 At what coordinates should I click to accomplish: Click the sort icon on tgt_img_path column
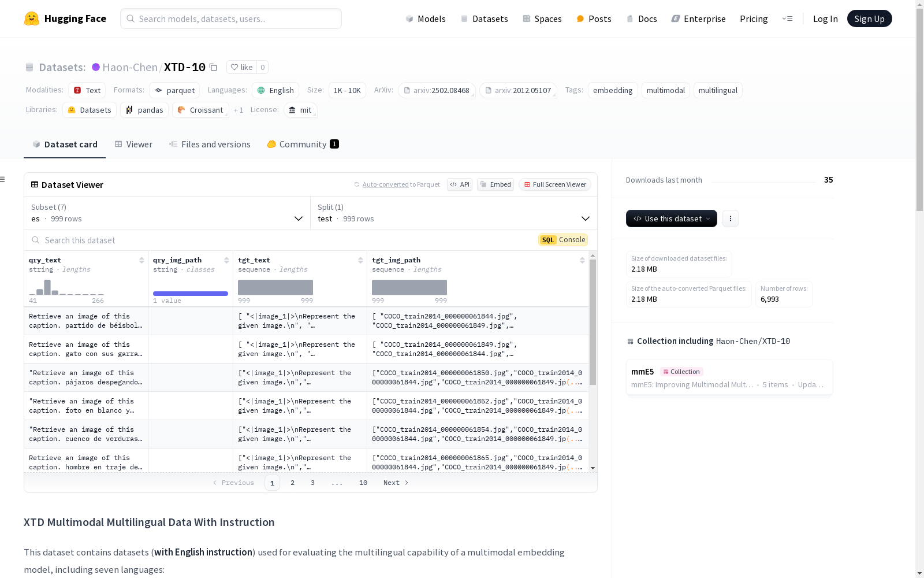[582, 260]
